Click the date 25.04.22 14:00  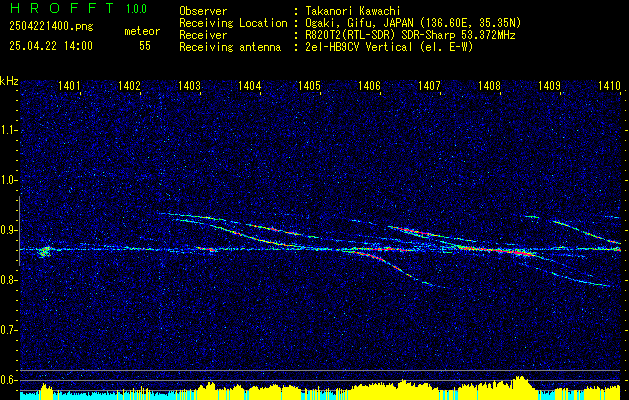pos(51,46)
